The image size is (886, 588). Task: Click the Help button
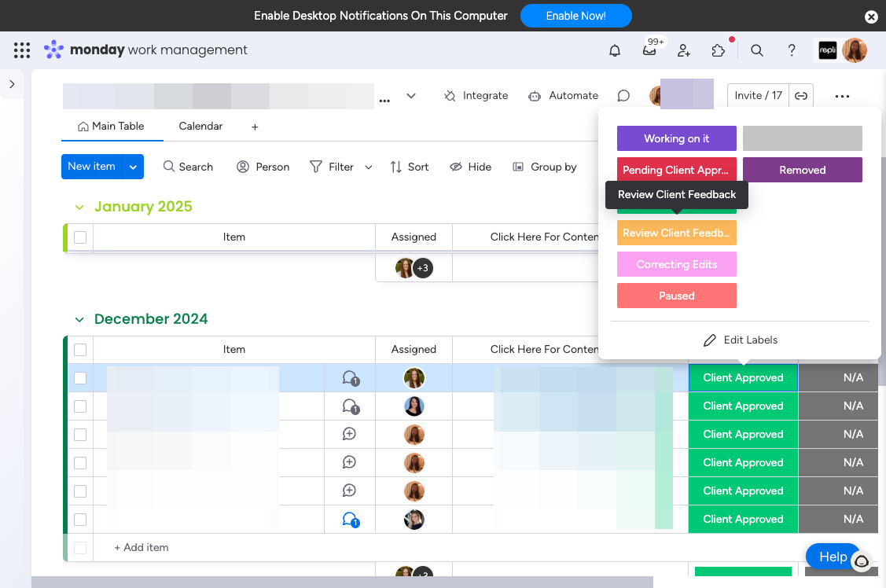[833, 557]
